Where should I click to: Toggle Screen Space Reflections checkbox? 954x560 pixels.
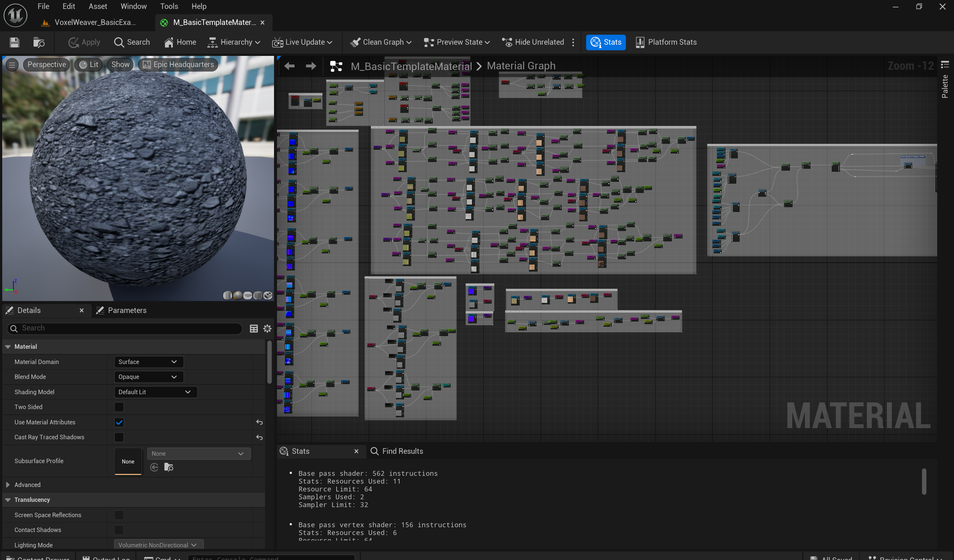pos(119,515)
